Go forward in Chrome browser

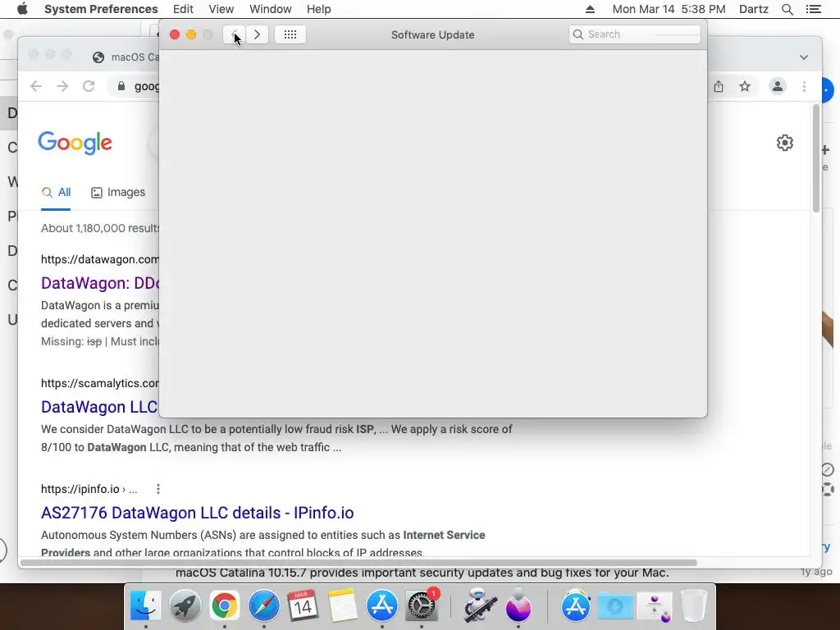[x=62, y=86]
